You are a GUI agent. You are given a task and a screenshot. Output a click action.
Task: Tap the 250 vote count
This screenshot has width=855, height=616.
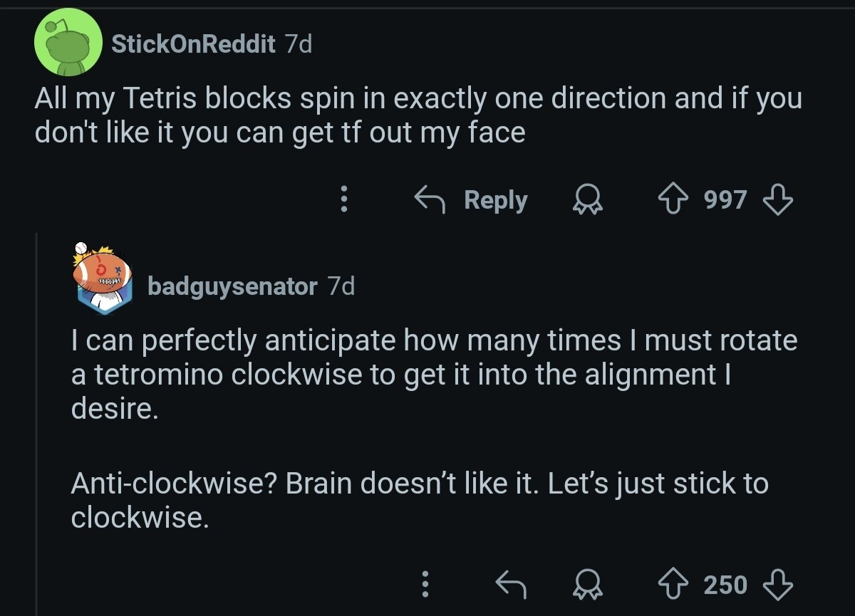725,585
